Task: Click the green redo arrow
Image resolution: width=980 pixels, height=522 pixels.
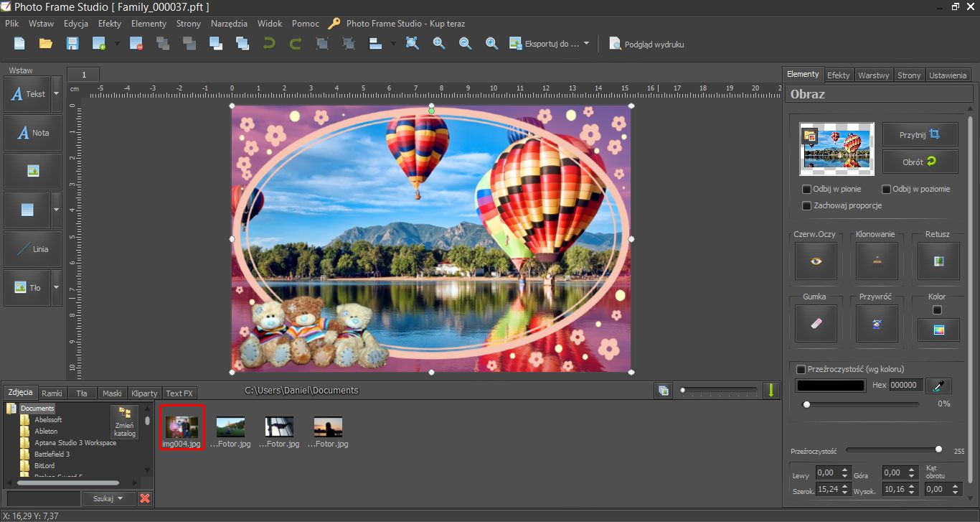Action: [x=295, y=44]
